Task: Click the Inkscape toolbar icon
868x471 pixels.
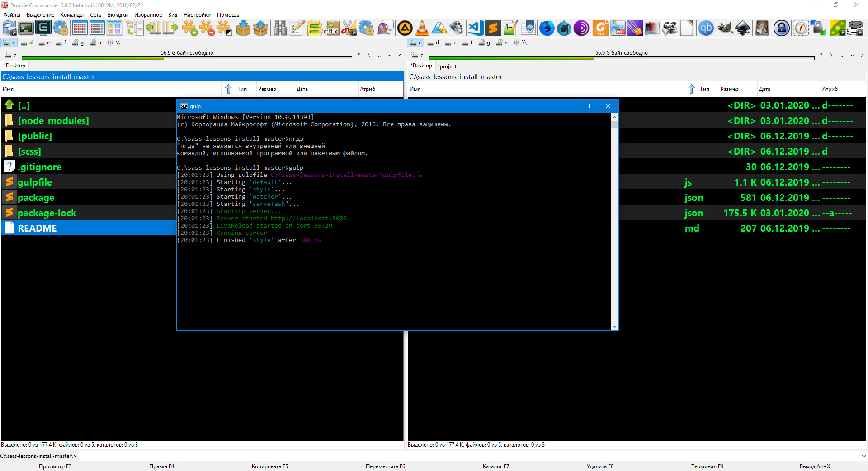Action: click(x=743, y=29)
